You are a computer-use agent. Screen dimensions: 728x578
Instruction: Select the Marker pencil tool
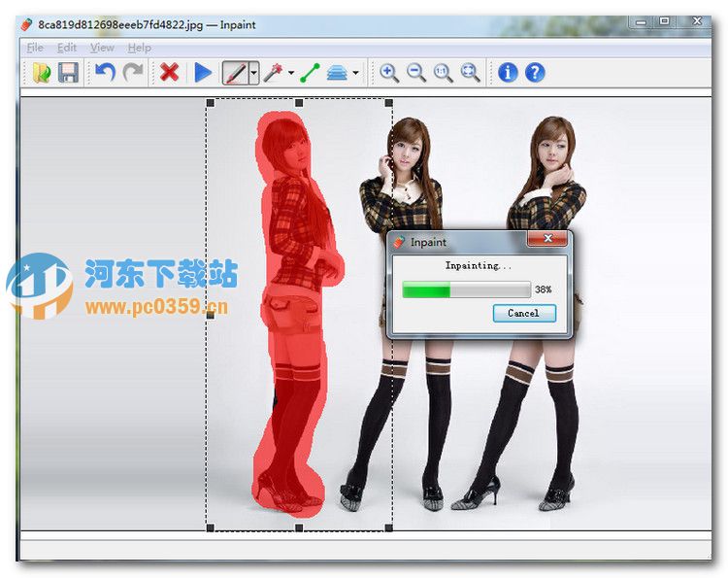pyautogui.click(x=236, y=73)
